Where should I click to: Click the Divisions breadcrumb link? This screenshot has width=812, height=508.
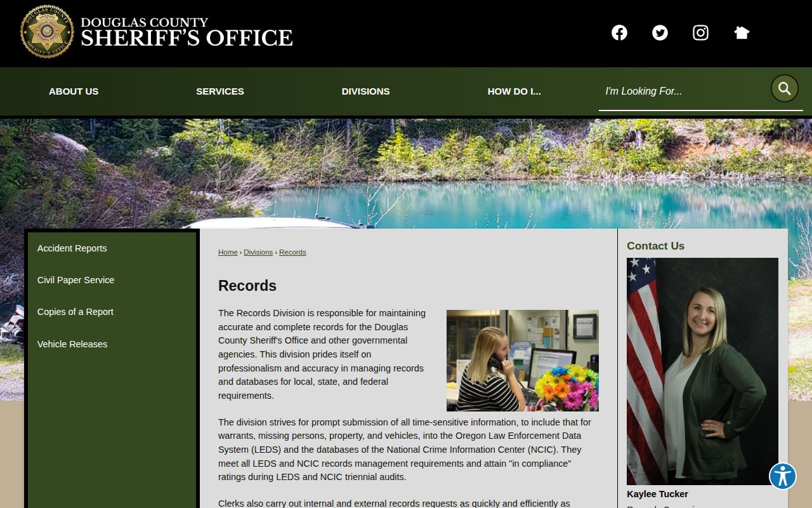(x=258, y=252)
